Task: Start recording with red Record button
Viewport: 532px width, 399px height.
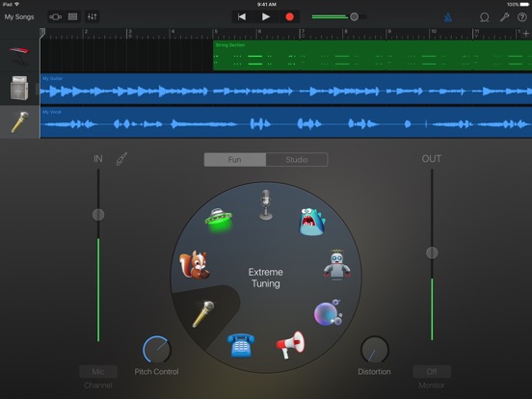Action: (x=289, y=16)
